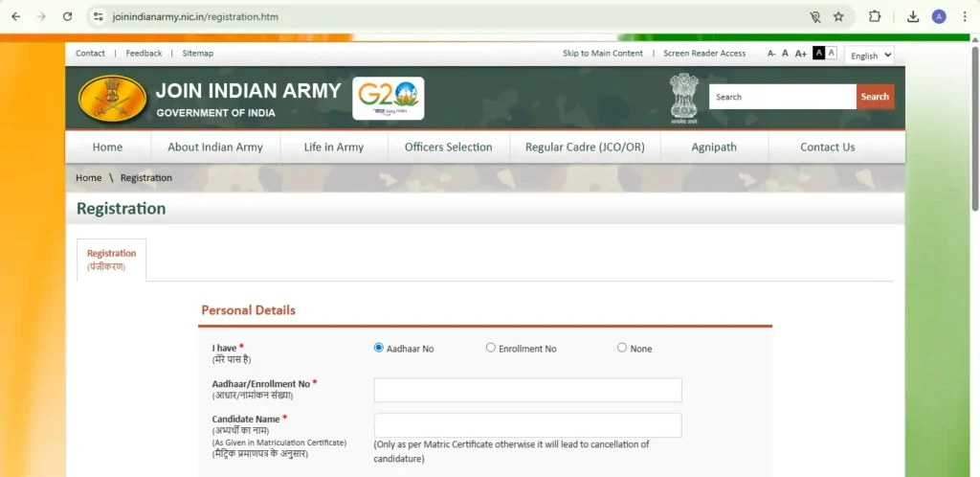This screenshot has height=477, width=980.
Task: Open the browser extensions puzzle icon
Action: pos(874,16)
